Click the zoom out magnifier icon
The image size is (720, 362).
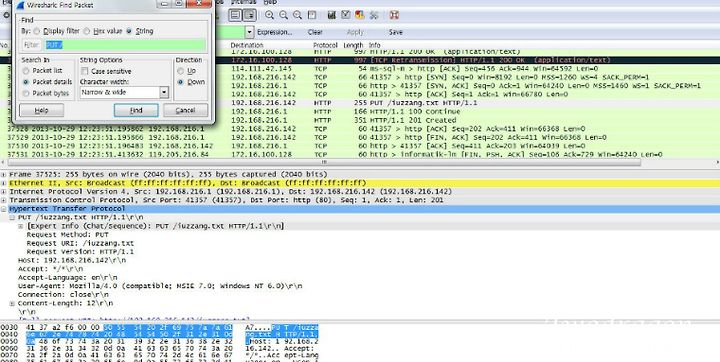pos(284,15)
